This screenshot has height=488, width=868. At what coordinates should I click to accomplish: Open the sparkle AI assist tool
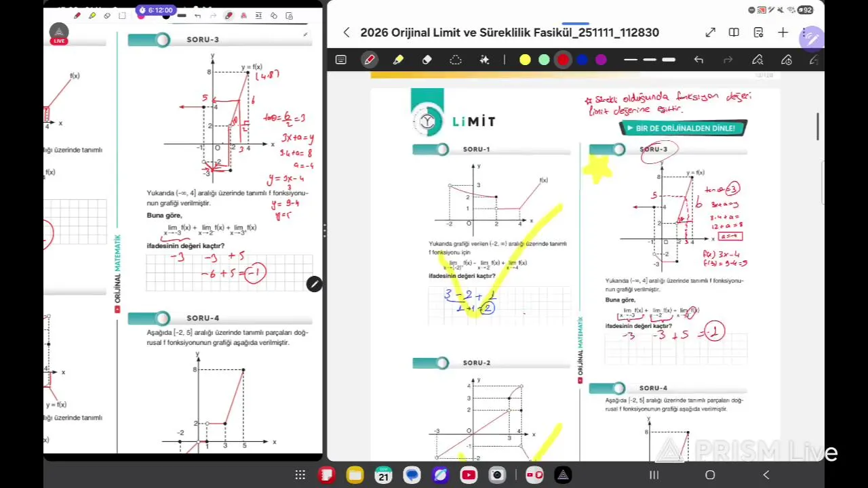click(484, 60)
